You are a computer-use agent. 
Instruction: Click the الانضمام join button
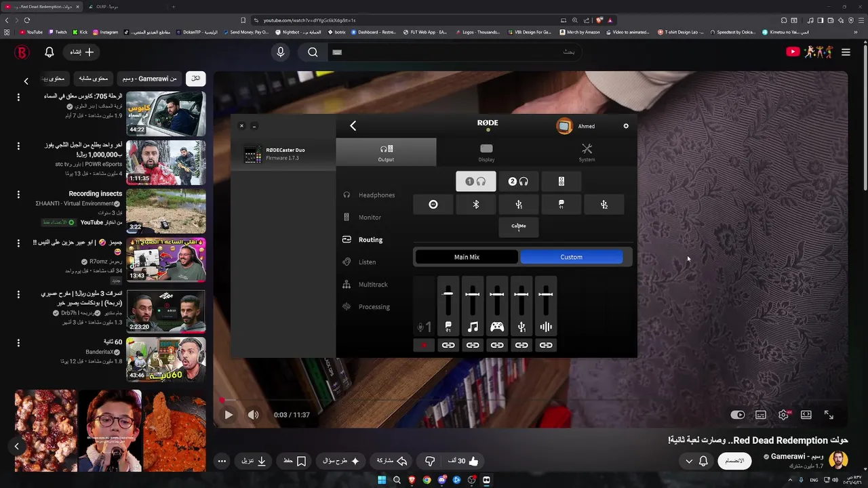(734, 461)
